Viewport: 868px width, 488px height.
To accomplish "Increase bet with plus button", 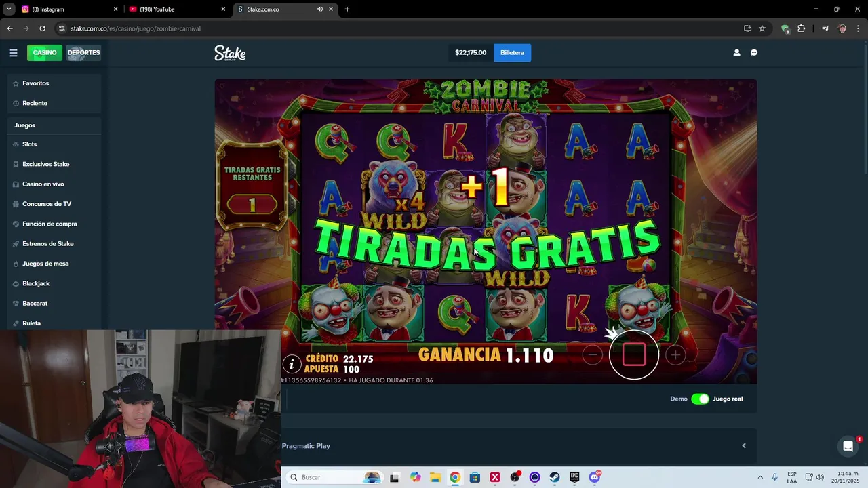I will coord(675,354).
